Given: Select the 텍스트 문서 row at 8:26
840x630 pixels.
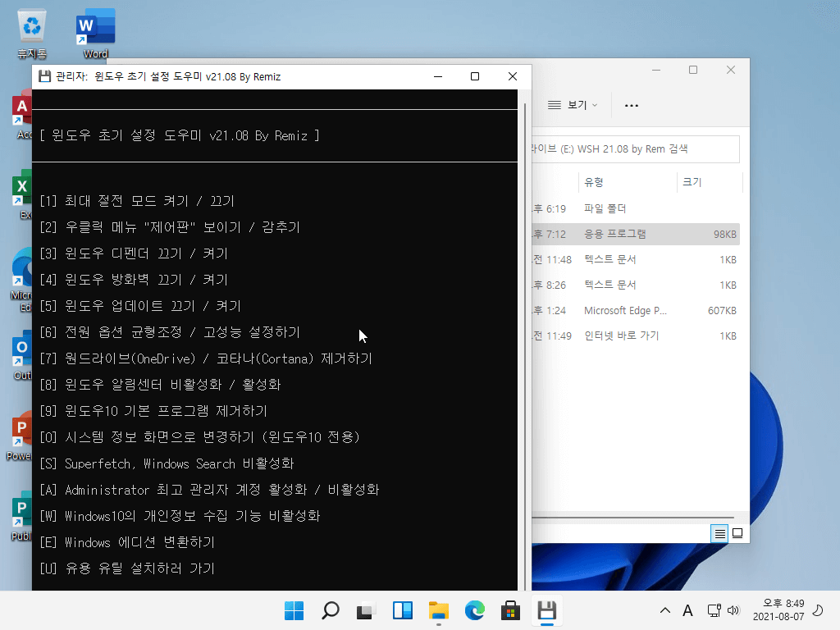Looking at the screenshot, I should pyautogui.click(x=636, y=285).
